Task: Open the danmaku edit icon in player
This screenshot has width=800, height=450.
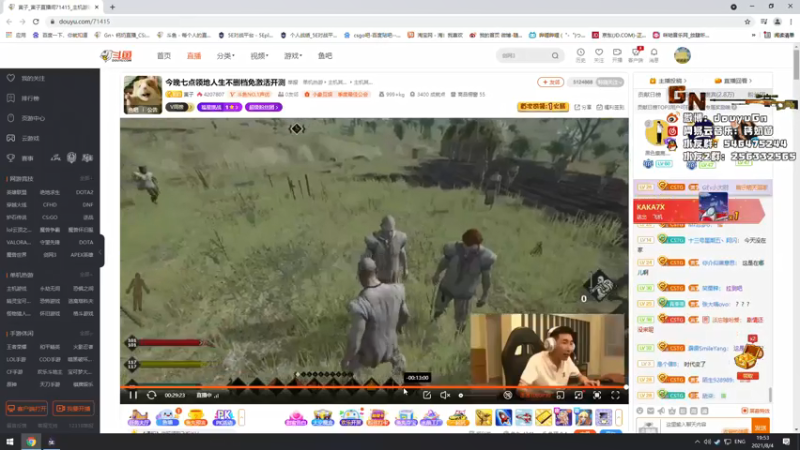Action: [x=427, y=395]
